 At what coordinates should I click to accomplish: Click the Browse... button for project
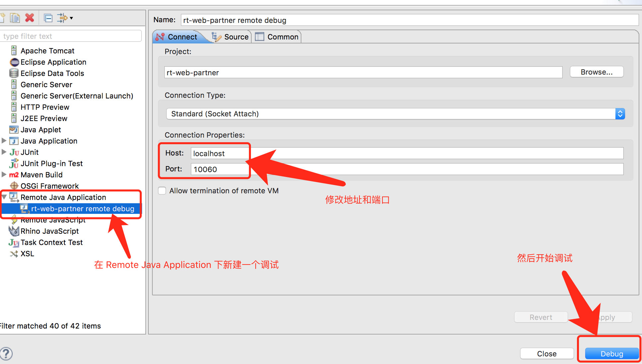click(x=597, y=72)
